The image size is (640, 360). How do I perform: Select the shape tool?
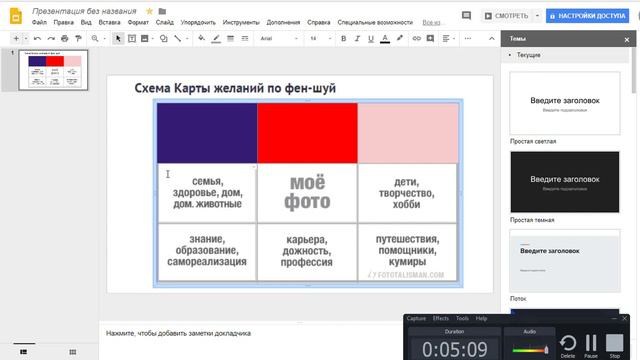164,38
